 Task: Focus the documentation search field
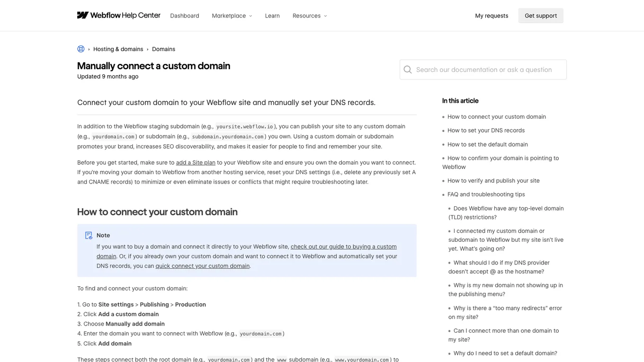pos(483,70)
